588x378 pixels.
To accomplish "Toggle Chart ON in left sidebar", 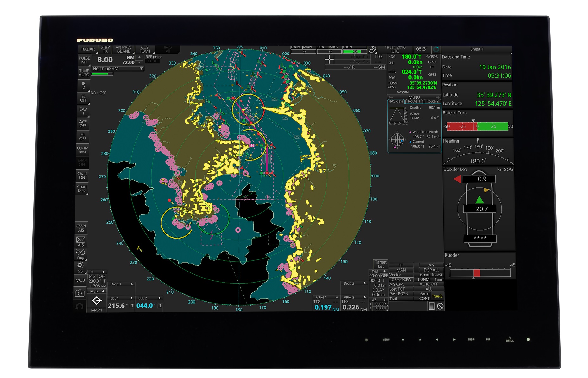I will (x=82, y=176).
